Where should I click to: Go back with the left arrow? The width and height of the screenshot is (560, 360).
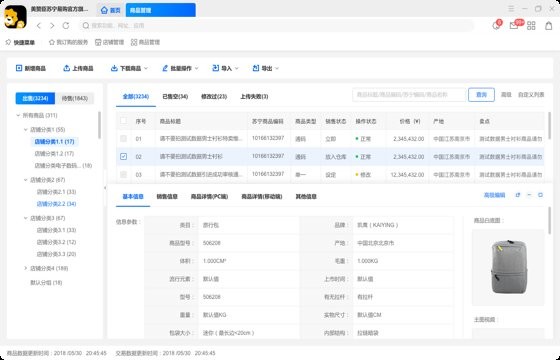39,26
